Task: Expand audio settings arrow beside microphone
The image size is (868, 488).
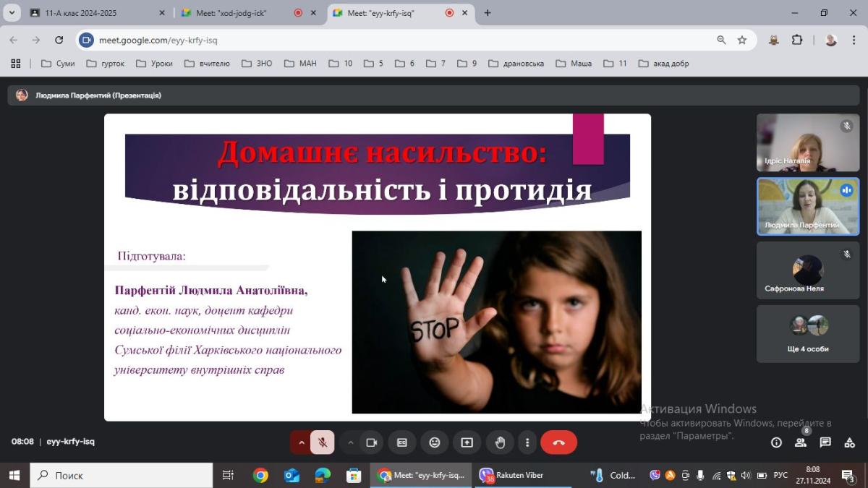Action: pos(302,442)
